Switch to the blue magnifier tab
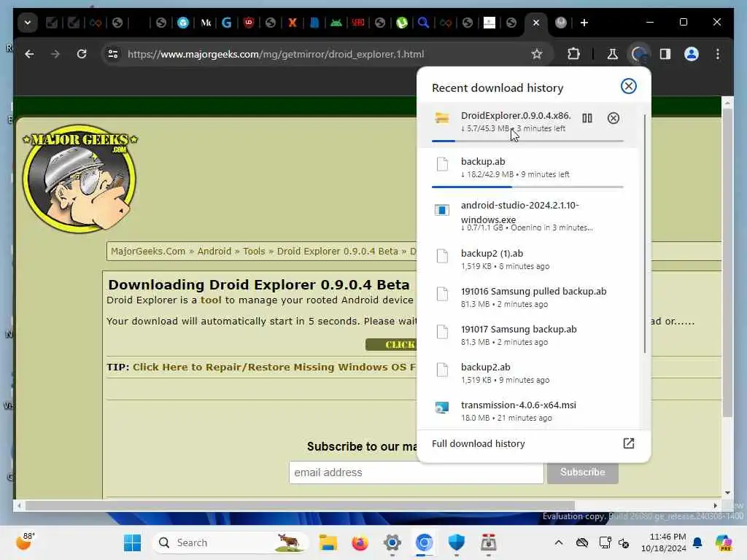The height and width of the screenshot is (560, 747). 423,23
